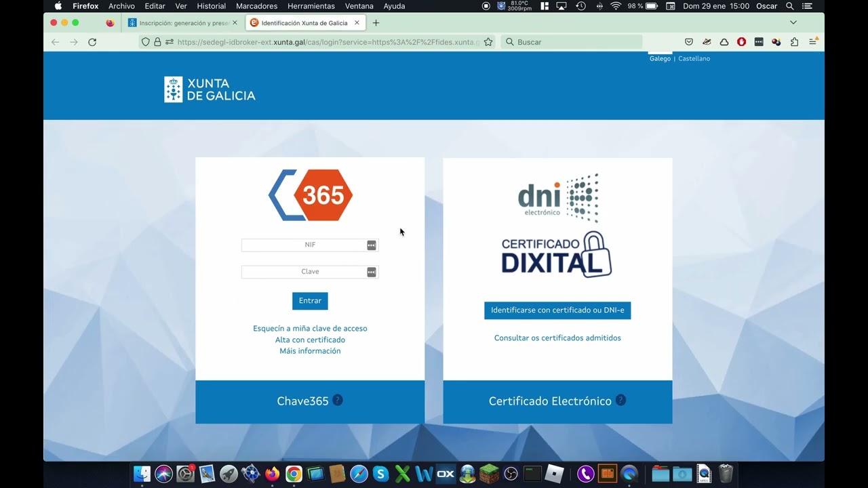The height and width of the screenshot is (488, 868).
Task: Open the Firefox extensions puzzle icon
Action: tap(794, 42)
